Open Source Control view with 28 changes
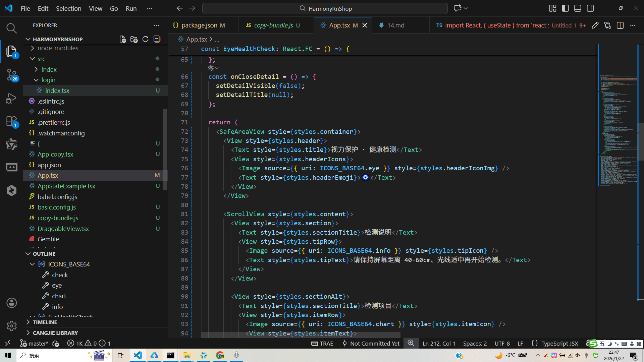This screenshot has height=362, width=644. (x=11, y=74)
